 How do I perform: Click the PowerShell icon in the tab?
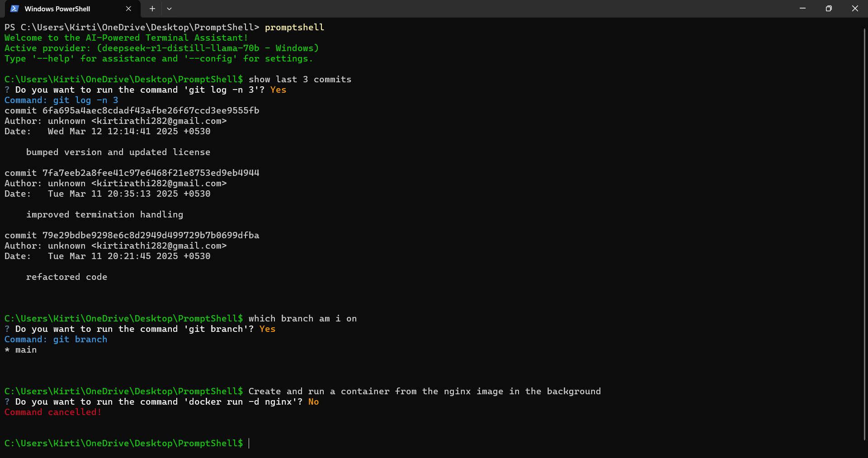click(x=14, y=9)
